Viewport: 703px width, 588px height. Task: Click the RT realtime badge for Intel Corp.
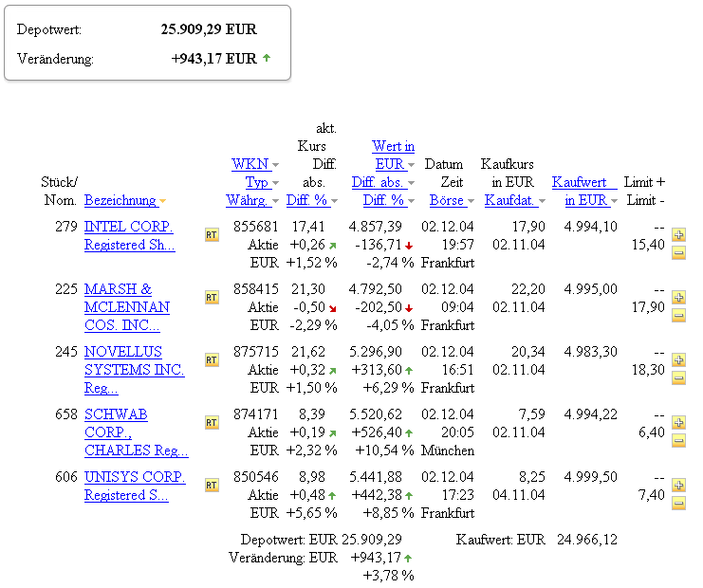(x=212, y=235)
